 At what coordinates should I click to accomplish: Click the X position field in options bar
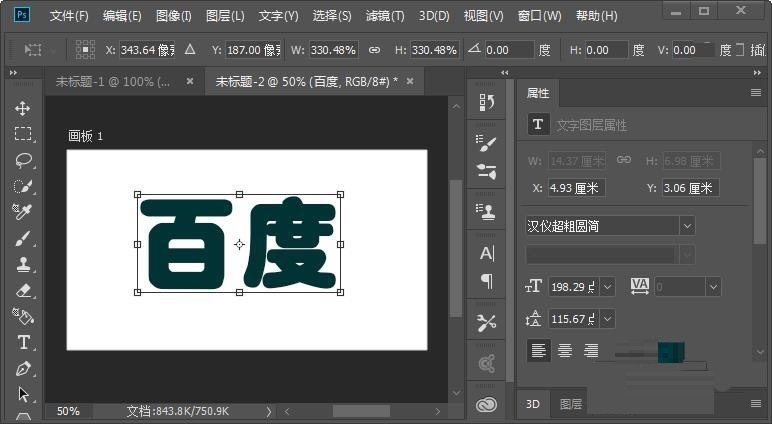click(x=147, y=50)
